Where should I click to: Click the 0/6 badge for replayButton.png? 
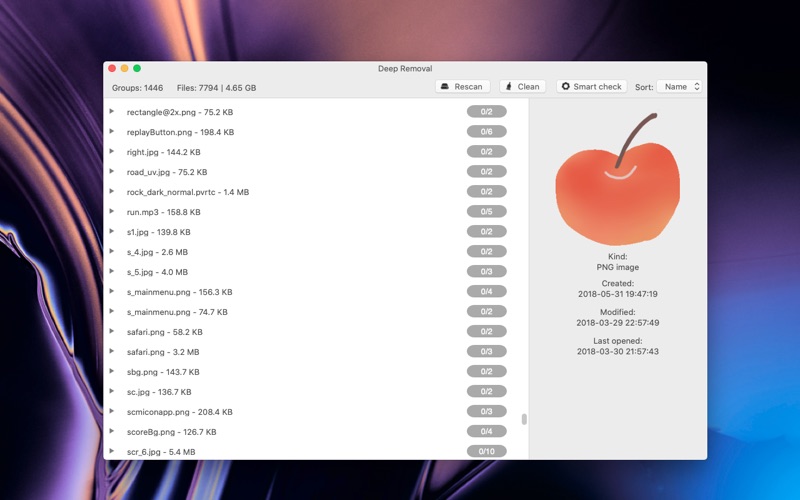[486, 132]
